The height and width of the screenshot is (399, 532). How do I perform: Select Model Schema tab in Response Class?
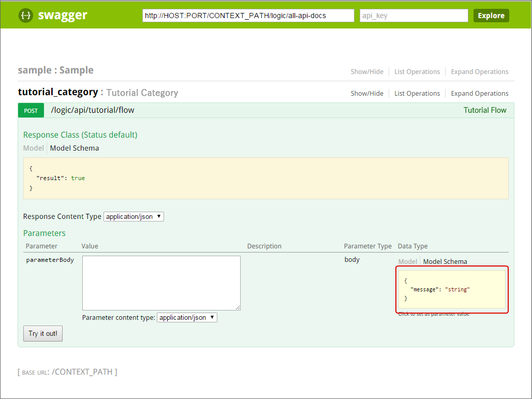point(75,149)
